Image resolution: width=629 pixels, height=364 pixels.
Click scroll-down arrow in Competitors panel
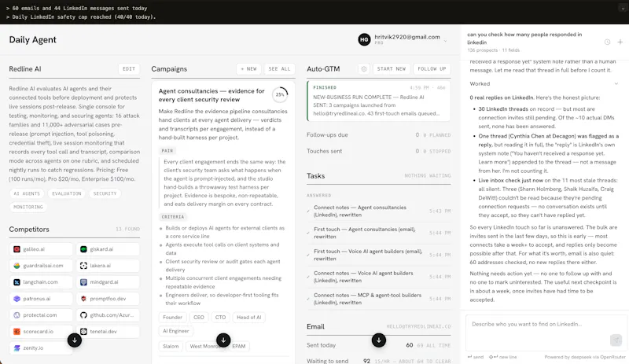pyautogui.click(x=74, y=340)
